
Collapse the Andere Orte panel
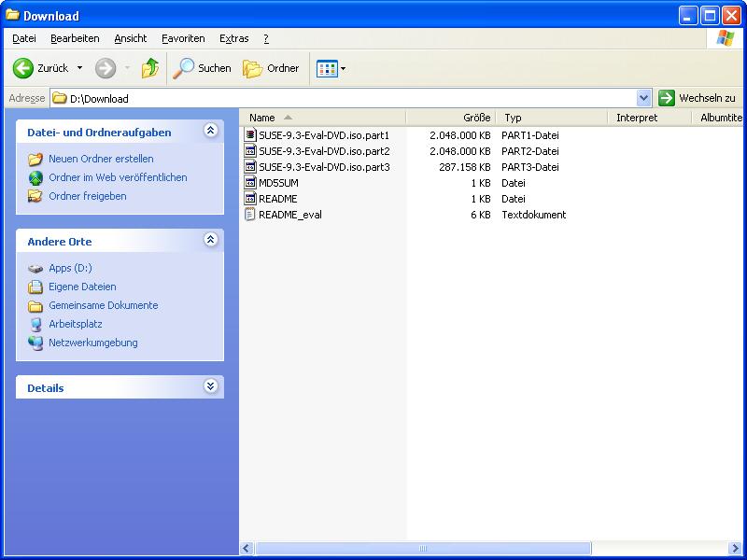211,239
